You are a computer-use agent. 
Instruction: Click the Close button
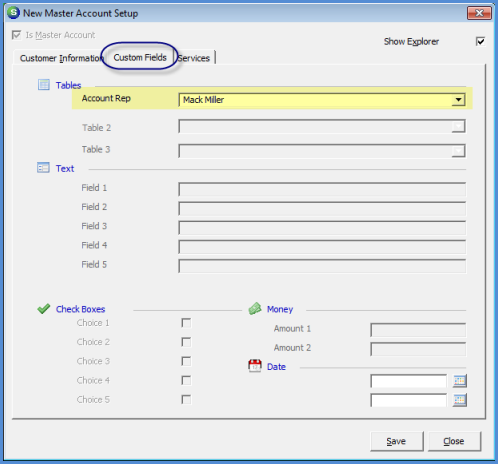pyautogui.click(x=454, y=441)
